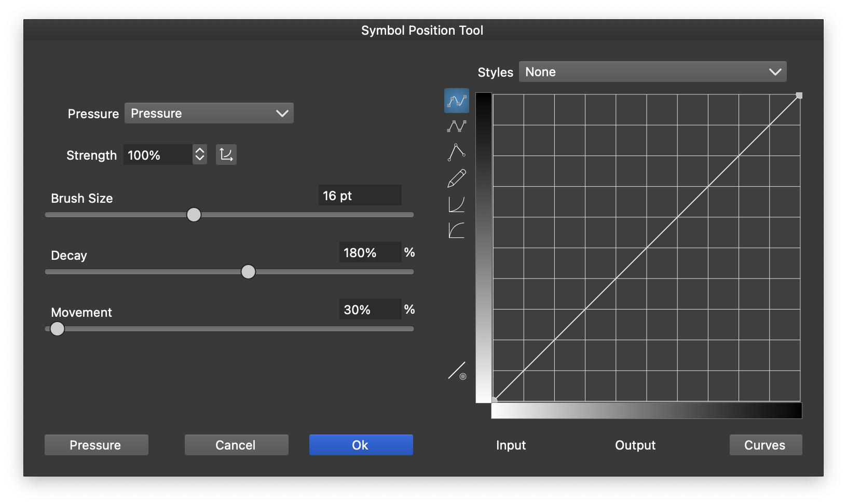
Task: Click the top-right curve endpoint node
Action: (x=799, y=95)
